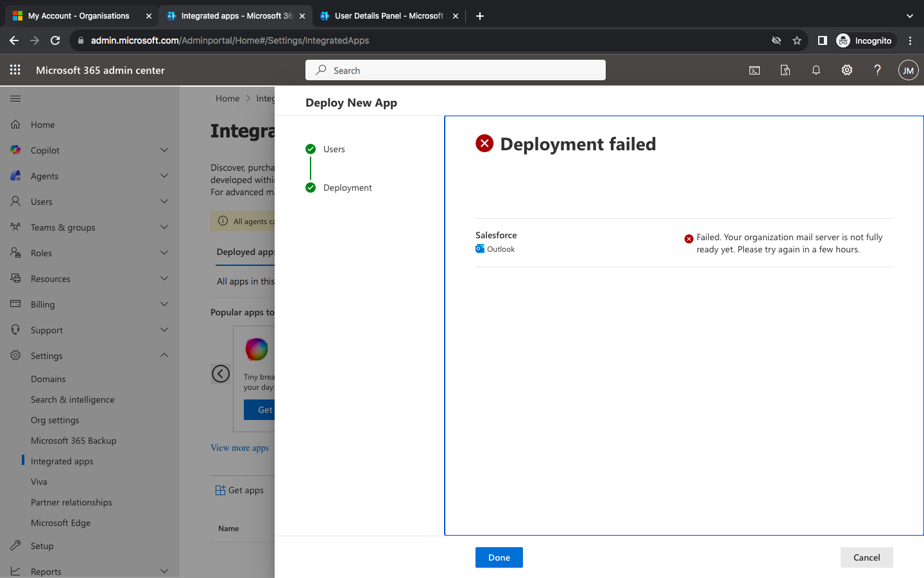
Task: Click the Roles icon in sidebar
Action: point(15,252)
